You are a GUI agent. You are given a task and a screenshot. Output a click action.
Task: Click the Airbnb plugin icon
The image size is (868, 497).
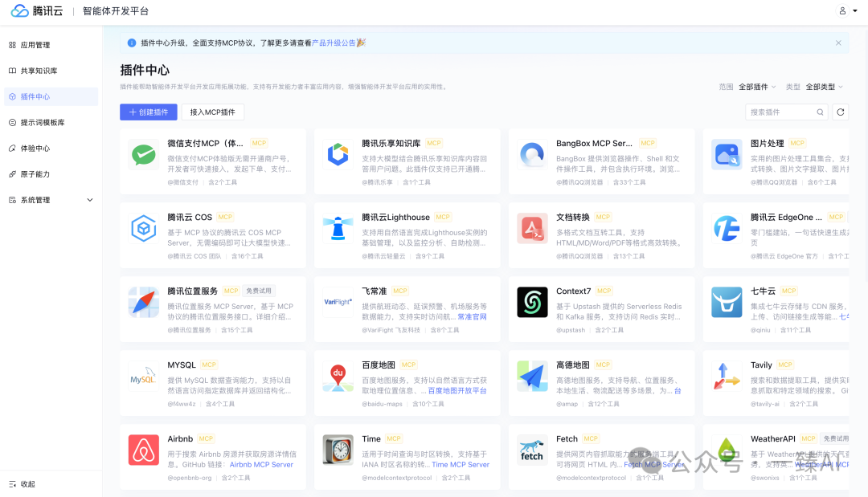[x=143, y=450]
